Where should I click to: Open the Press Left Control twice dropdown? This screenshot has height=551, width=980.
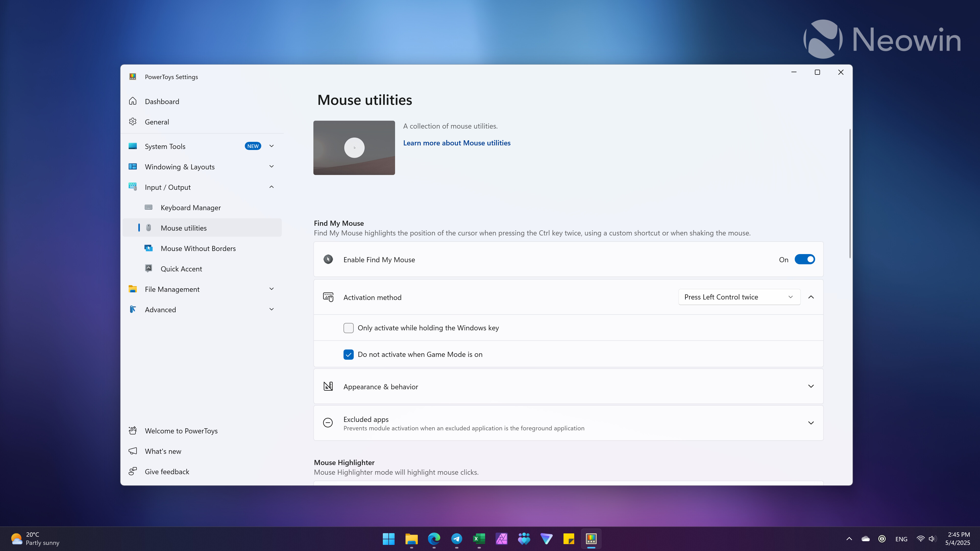pos(739,297)
